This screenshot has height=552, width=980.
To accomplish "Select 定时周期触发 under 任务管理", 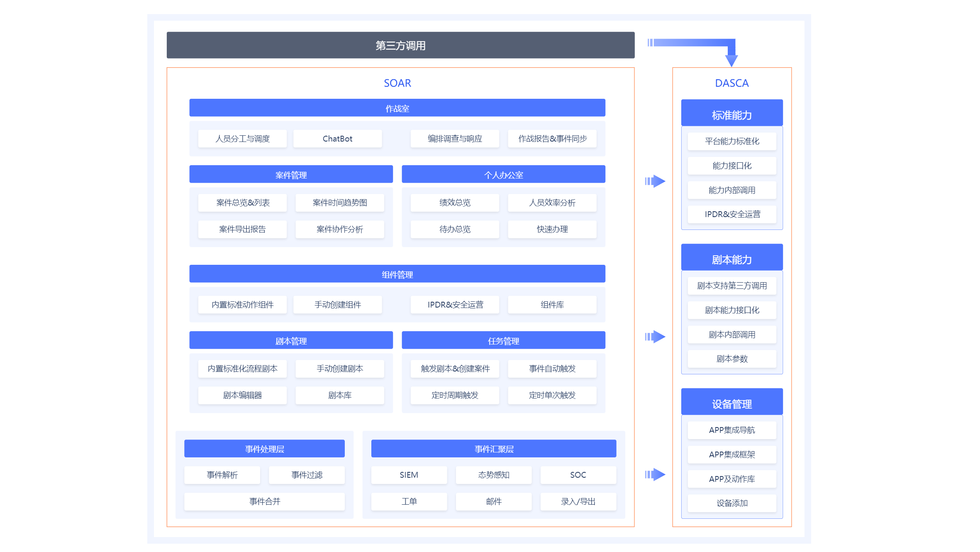I will pos(455,395).
